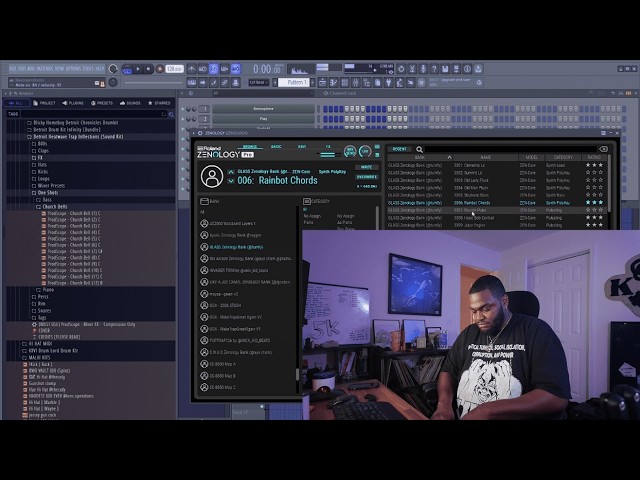Click the power restart icon in toolbar
Screen dimensions: 640x480
401,69
